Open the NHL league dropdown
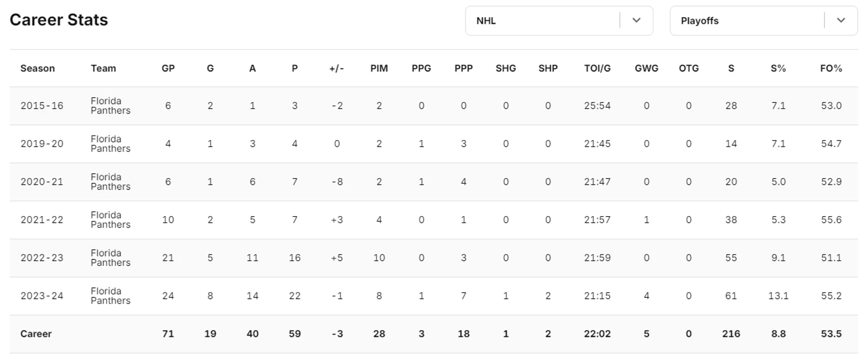The height and width of the screenshot is (354, 868). click(x=559, y=21)
